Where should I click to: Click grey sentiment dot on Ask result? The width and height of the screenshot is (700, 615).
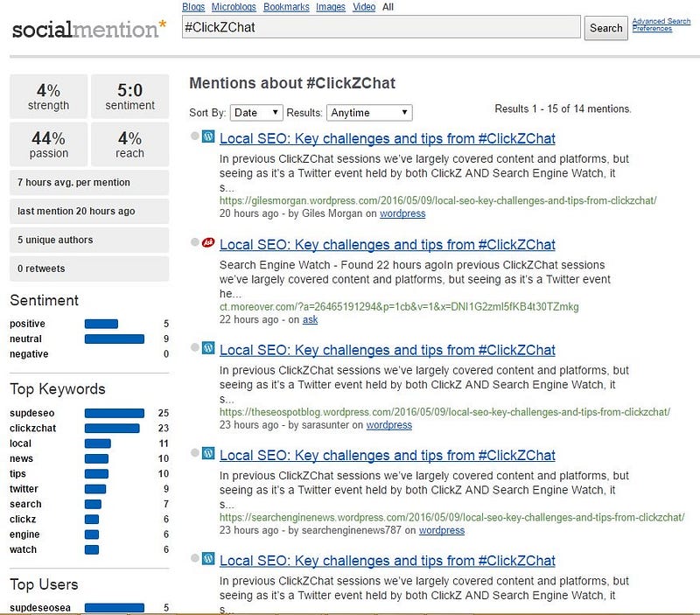(x=194, y=242)
